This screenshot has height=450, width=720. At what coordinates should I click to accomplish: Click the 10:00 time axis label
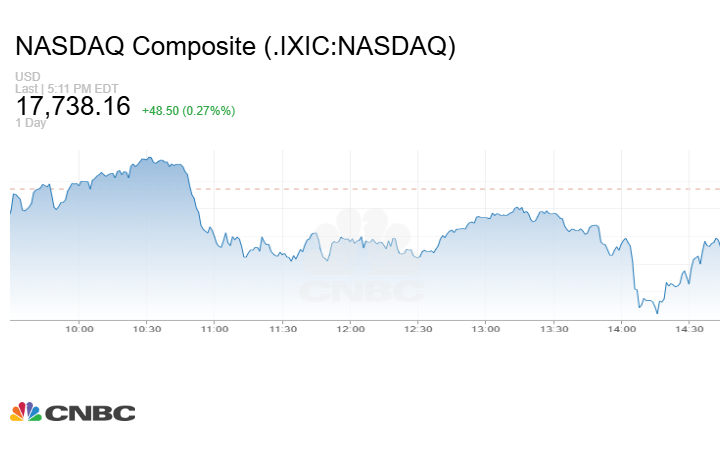[x=79, y=329]
